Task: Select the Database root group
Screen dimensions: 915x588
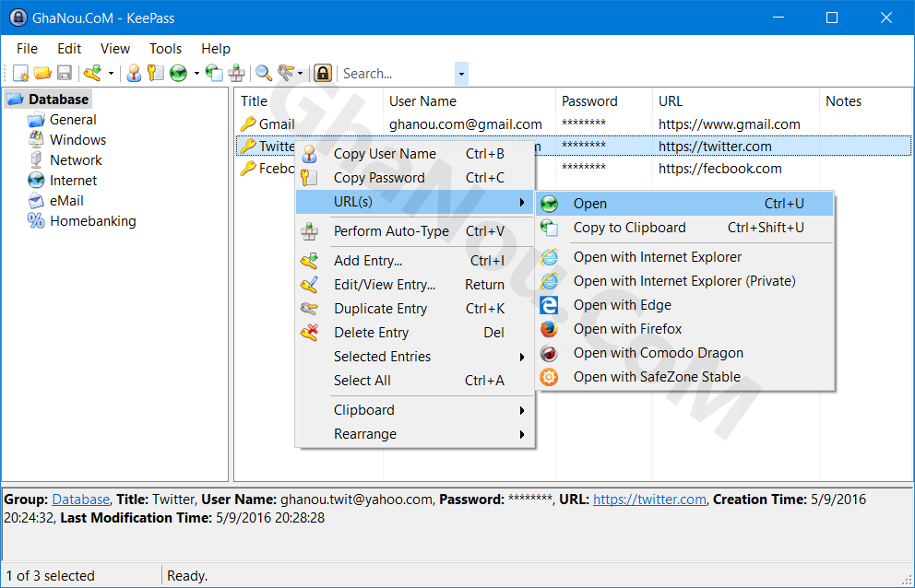Action: click(58, 100)
